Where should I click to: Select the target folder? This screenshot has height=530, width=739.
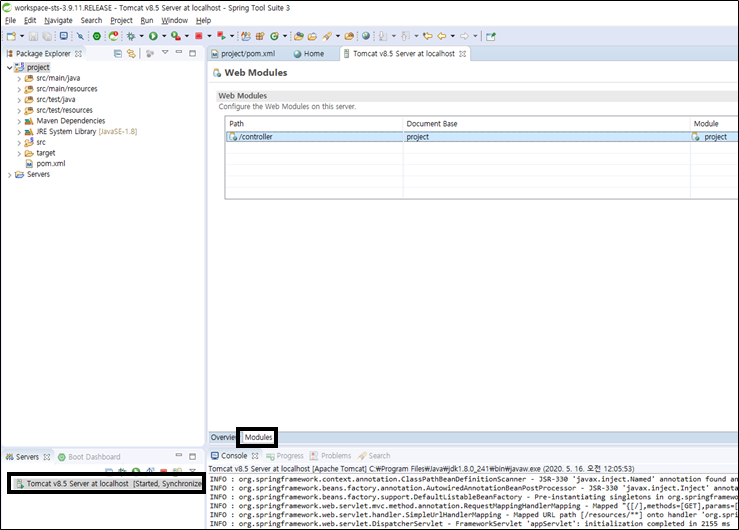click(46, 153)
